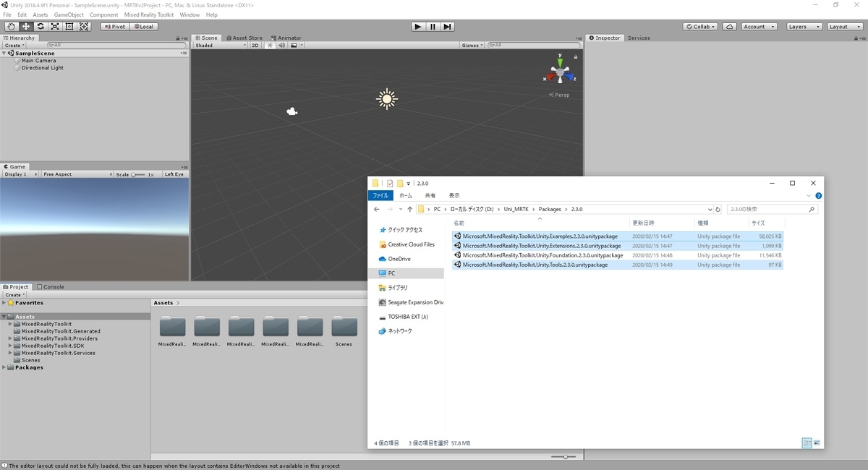The height and width of the screenshot is (470, 868).
Task: Open the 表示 tab in Explorer ribbon
Action: tap(454, 195)
